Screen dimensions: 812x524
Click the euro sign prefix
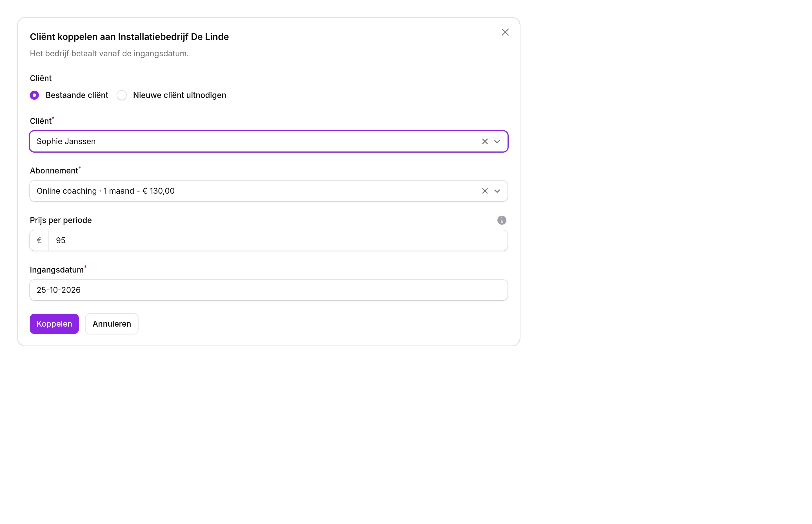(x=39, y=240)
